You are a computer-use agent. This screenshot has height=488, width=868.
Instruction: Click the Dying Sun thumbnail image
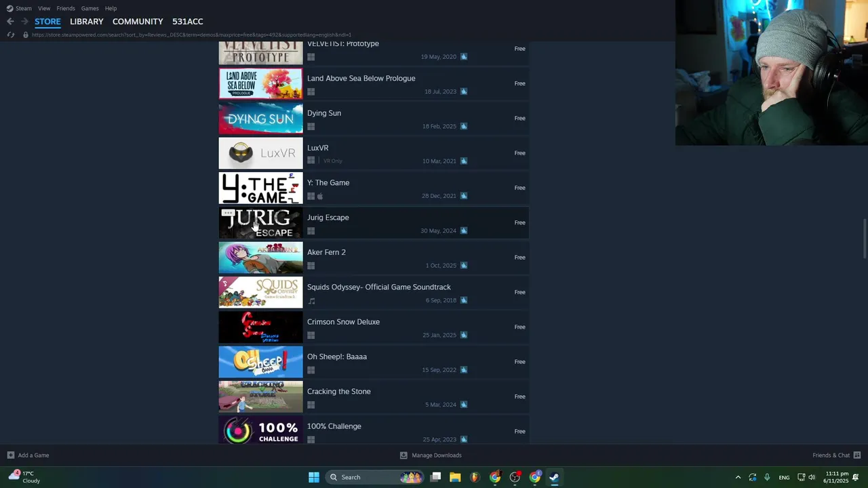260,119
